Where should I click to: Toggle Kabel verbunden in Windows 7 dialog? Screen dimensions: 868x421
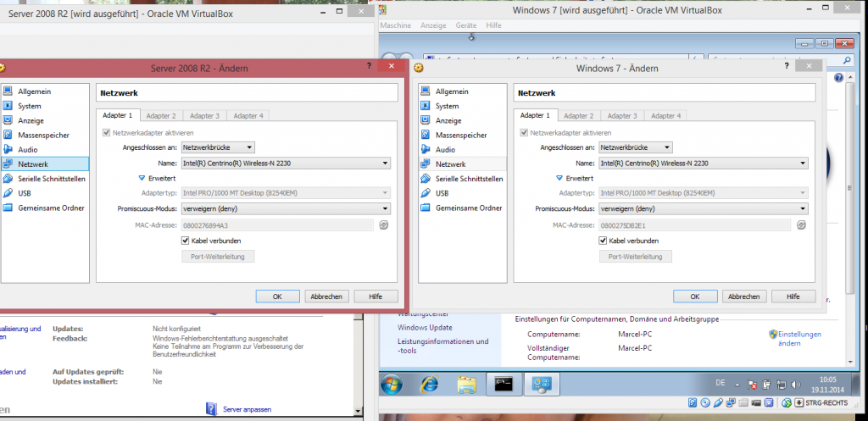click(604, 241)
